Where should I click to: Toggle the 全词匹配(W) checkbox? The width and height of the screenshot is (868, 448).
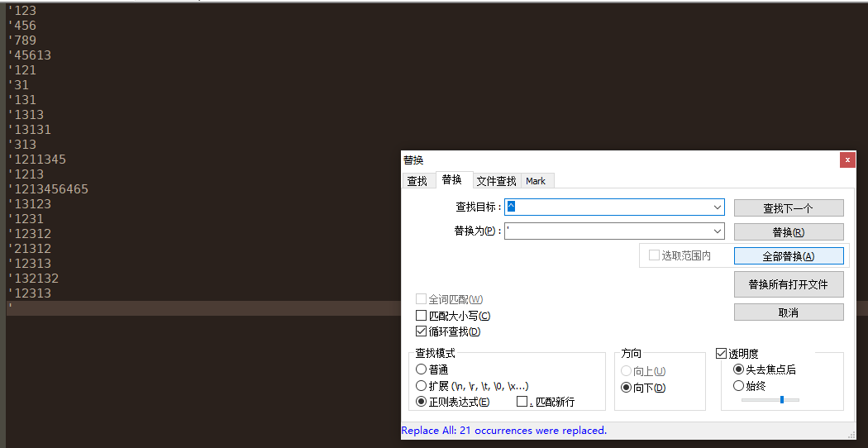(x=421, y=299)
